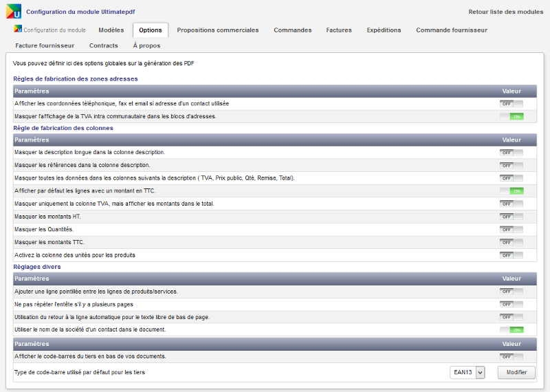
Task: Disable using contact's company name toggle
Action: 511,330
